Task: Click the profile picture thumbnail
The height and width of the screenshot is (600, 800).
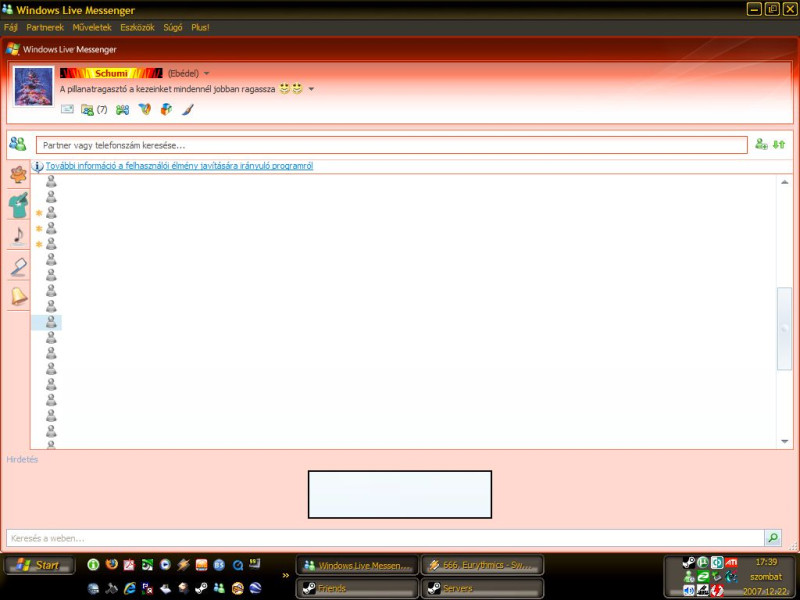Action: [x=33, y=86]
